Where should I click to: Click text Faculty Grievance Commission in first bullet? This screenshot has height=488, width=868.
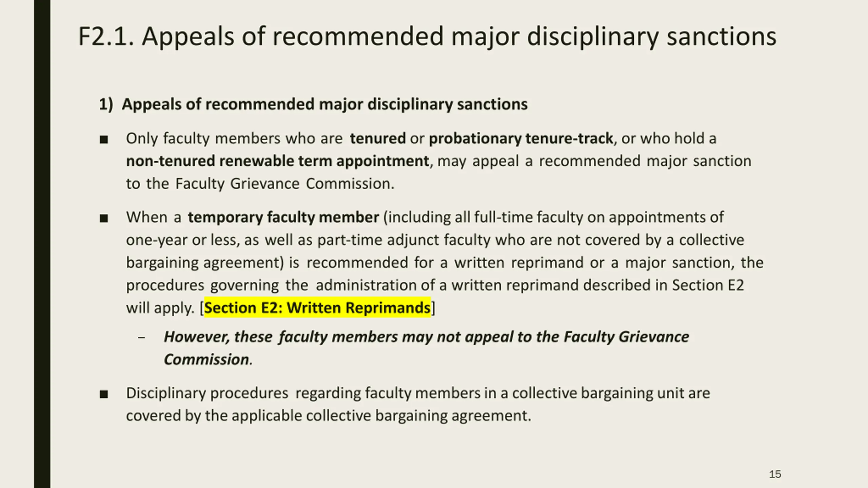[284, 184]
